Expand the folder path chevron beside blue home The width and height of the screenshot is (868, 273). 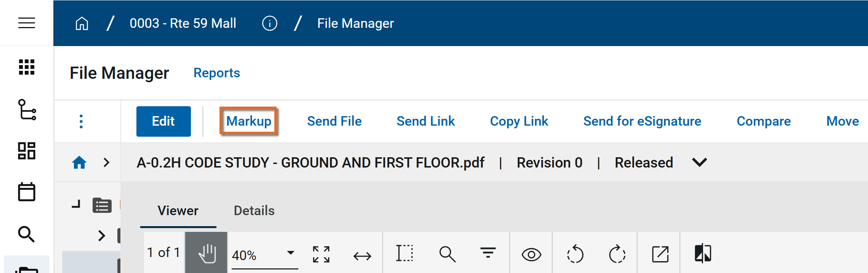tap(107, 163)
